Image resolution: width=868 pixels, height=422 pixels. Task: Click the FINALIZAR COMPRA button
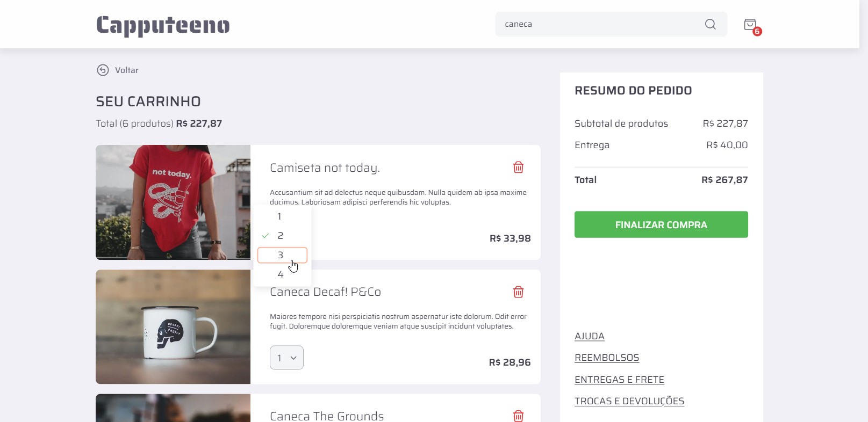pyautogui.click(x=661, y=224)
